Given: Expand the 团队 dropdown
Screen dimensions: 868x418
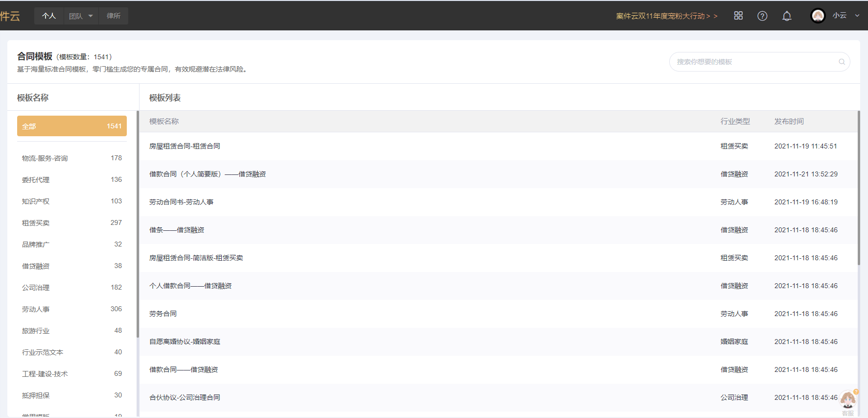Looking at the screenshot, I should (x=81, y=16).
